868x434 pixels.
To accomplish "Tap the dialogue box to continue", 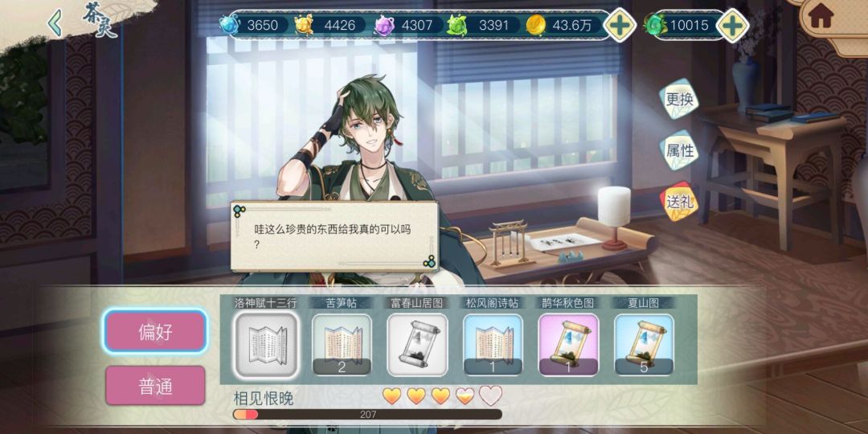I will [x=334, y=236].
